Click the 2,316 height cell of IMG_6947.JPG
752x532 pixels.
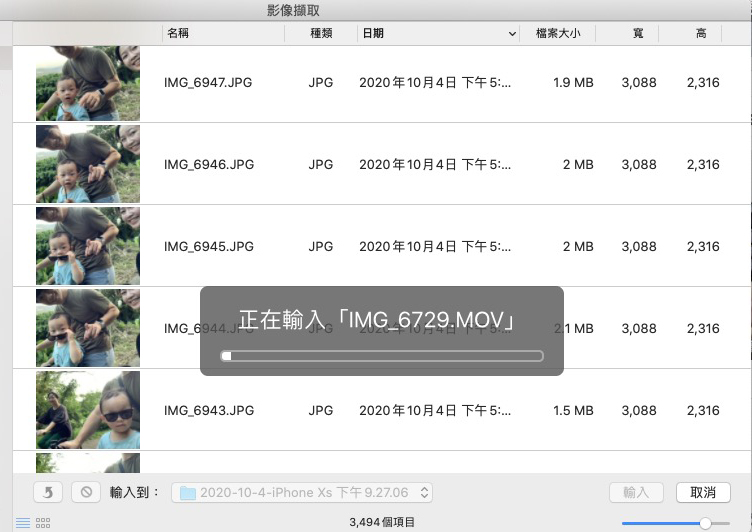pyautogui.click(x=703, y=83)
